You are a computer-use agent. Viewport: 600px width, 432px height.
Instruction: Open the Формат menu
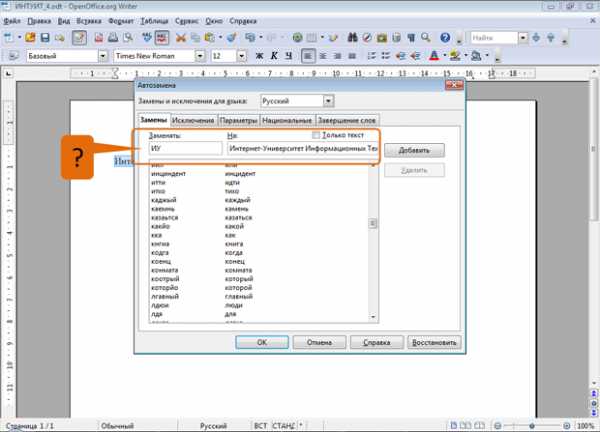coord(121,21)
